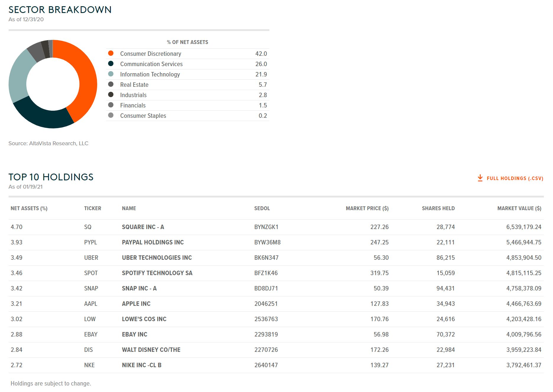
Task: Click the light teal donut chart segment
Action: pos(18,77)
